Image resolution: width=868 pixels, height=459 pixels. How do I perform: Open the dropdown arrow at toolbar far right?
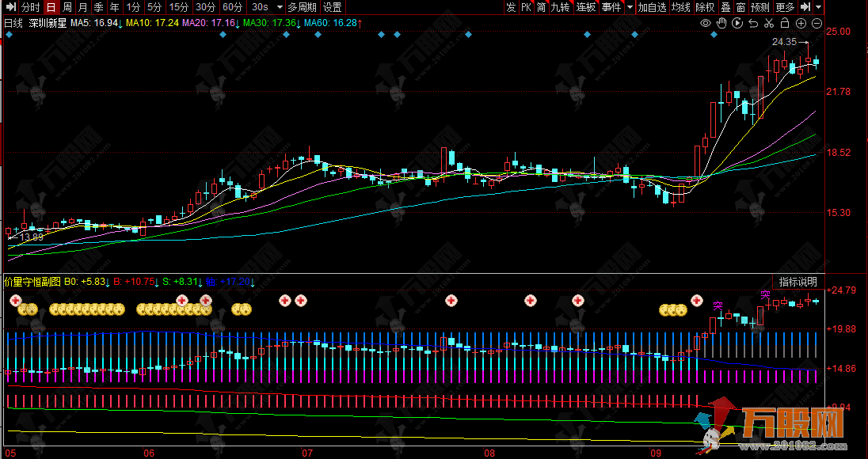818,7
